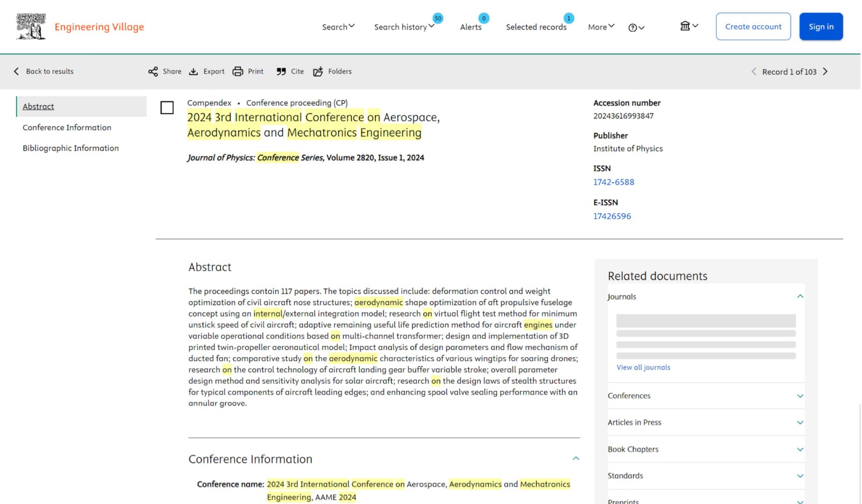Collapse the Conference Information section

[x=575, y=459]
